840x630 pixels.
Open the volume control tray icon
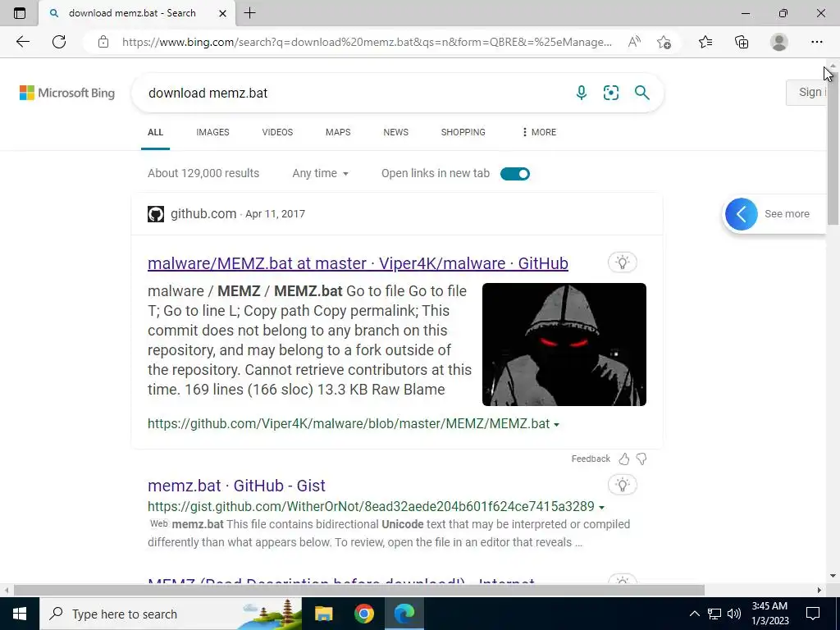(734, 614)
